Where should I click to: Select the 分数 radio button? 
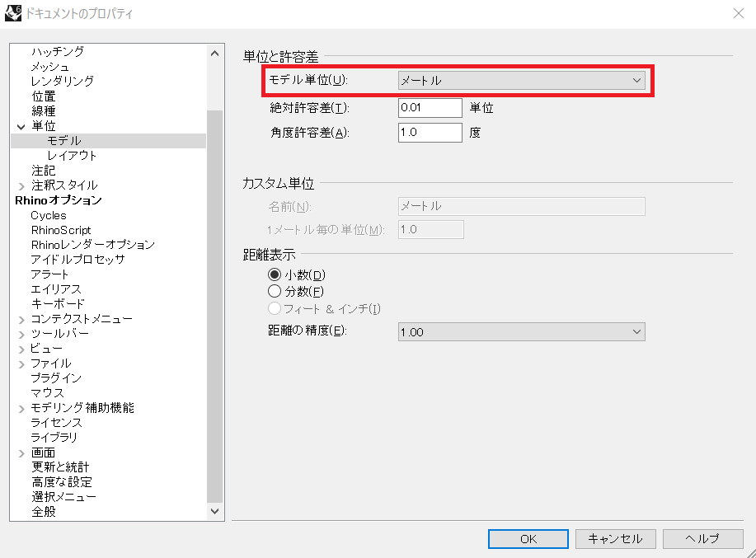pyautogui.click(x=275, y=291)
